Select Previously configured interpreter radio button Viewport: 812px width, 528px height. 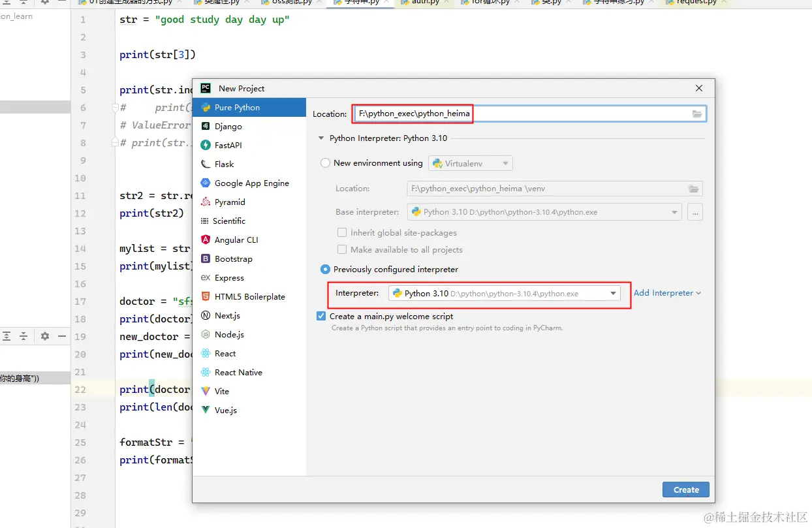325,270
